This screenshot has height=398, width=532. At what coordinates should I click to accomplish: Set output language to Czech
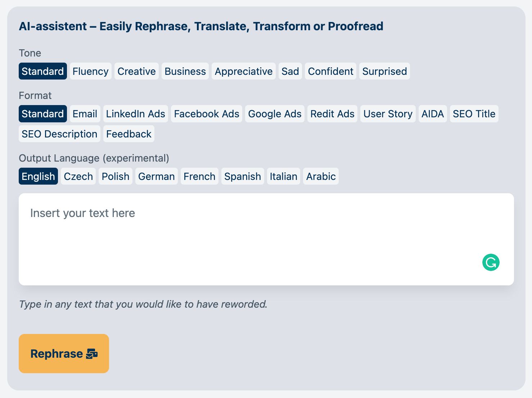pyautogui.click(x=78, y=176)
